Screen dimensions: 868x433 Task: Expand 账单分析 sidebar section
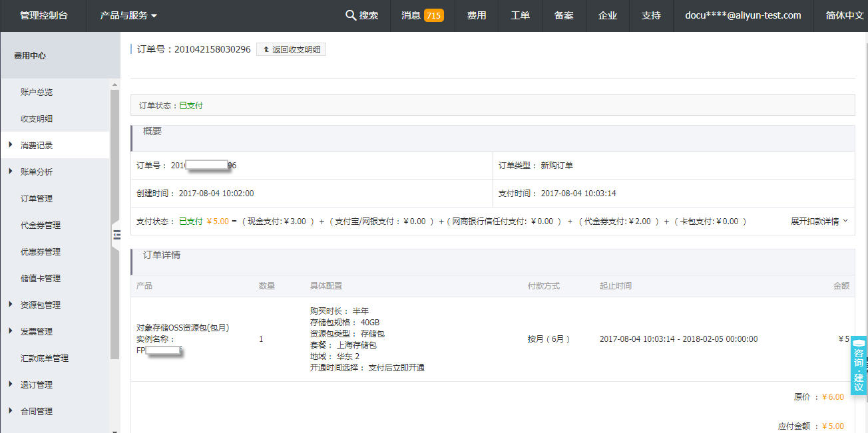click(37, 172)
